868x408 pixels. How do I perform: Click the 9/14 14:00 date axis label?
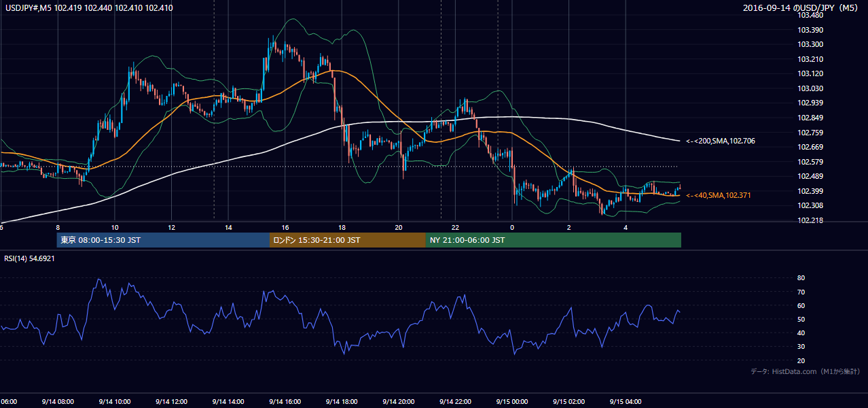tap(228, 401)
